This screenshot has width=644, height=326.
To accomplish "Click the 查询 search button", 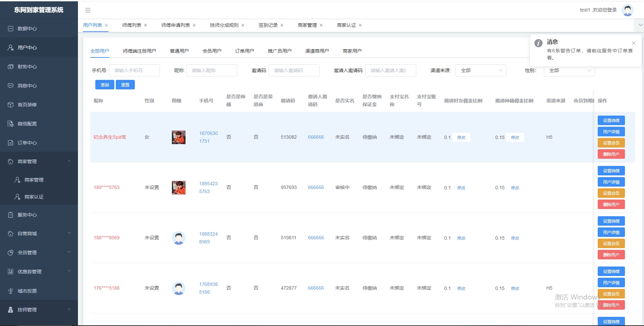I will pyautogui.click(x=105, y=85).
